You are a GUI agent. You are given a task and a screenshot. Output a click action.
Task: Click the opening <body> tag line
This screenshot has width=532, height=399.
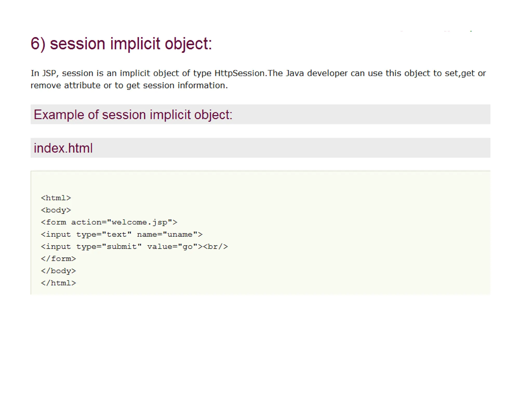(56, 210)
